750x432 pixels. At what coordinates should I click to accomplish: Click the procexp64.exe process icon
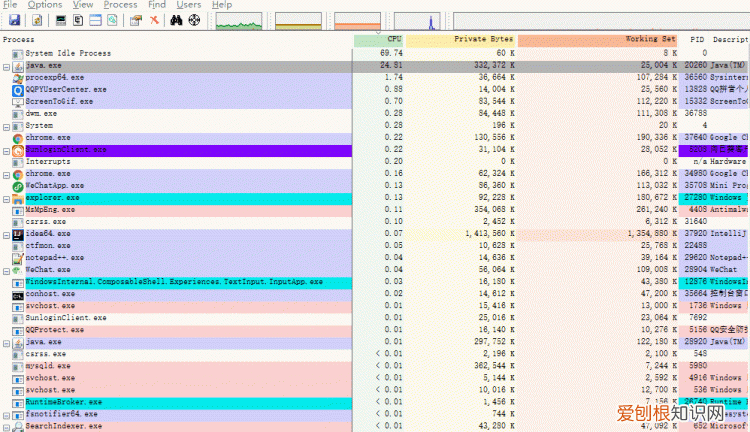[18, 78]
